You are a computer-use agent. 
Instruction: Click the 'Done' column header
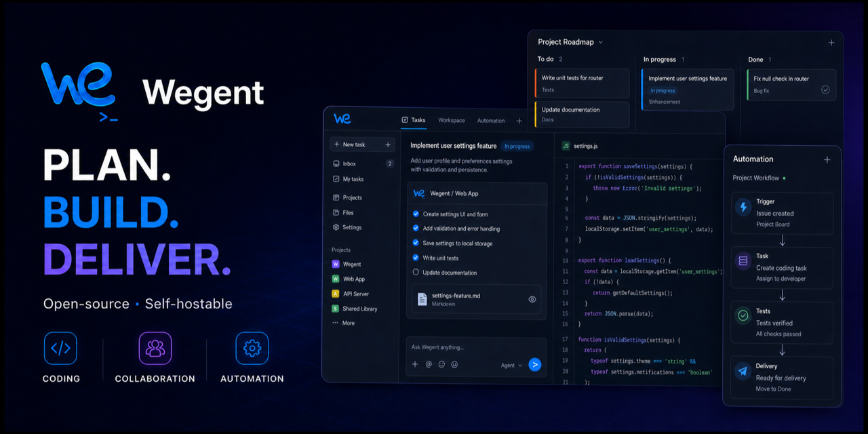point(755,60)
